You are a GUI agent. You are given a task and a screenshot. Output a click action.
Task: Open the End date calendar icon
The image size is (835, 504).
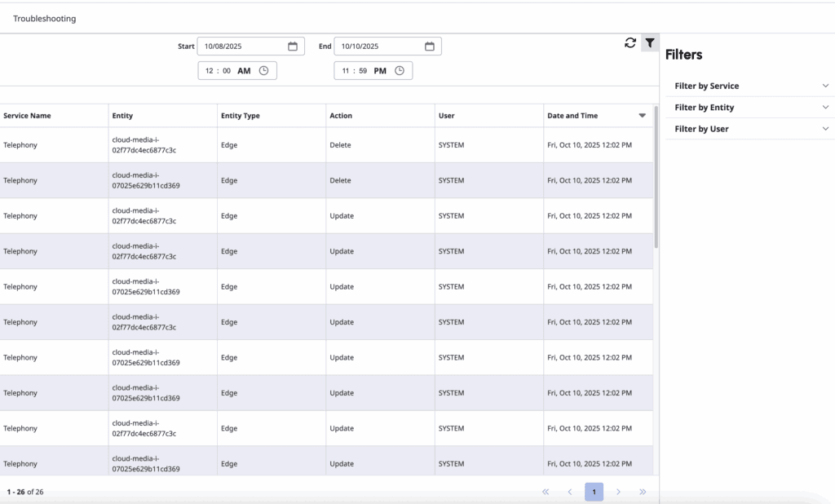click(x=430, y=46)
